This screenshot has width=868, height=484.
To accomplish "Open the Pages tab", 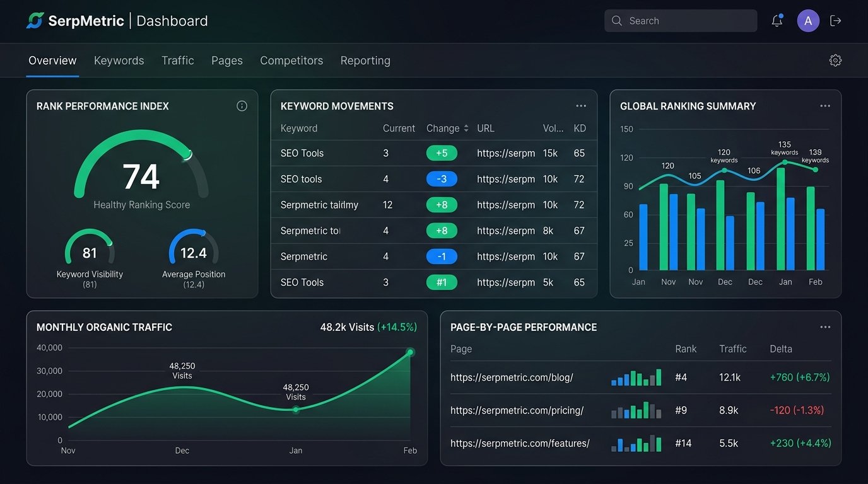I will click(x=227, y=60).
